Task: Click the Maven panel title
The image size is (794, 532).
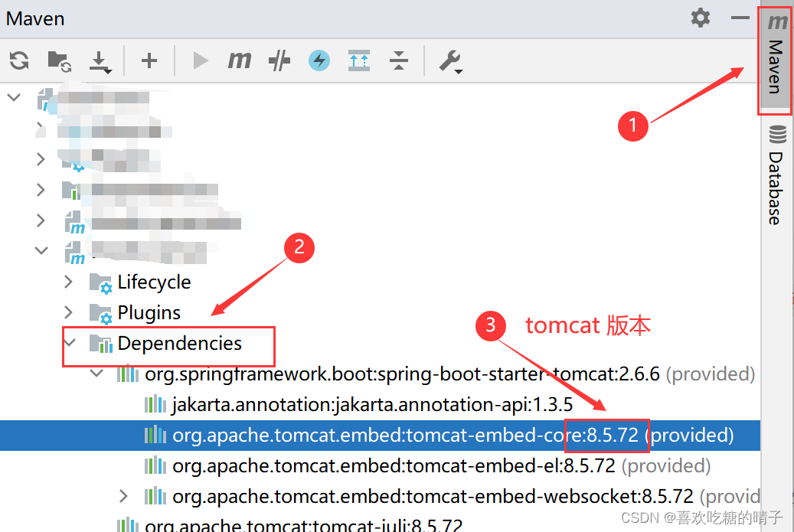Action: pyautogui.click(x=35, y=18)
